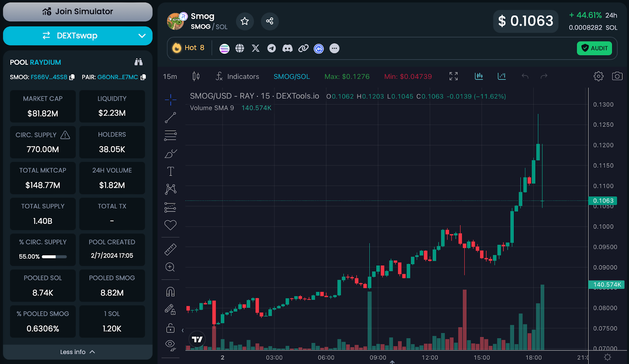Copy the SMOG token address
629x364 pixels.
(x=72, y=77)
